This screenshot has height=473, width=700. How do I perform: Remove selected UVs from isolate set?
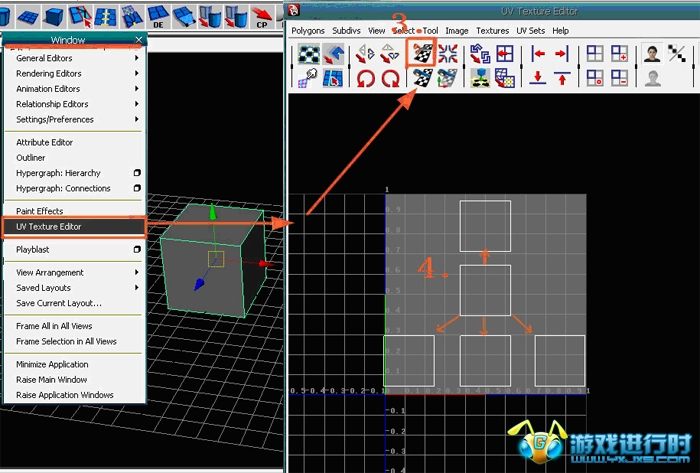[x=619, y=78]
